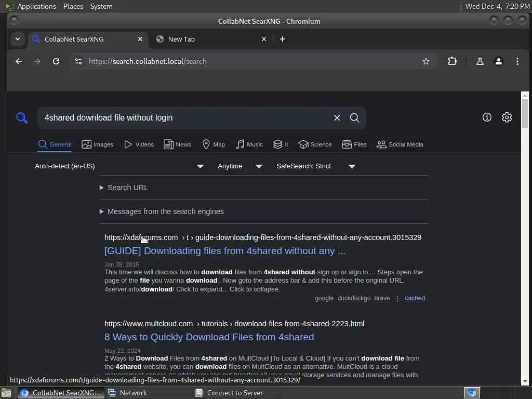Open the tab search dropdown chevron
The width and height of the screenshot is (532, 399).
18,39
